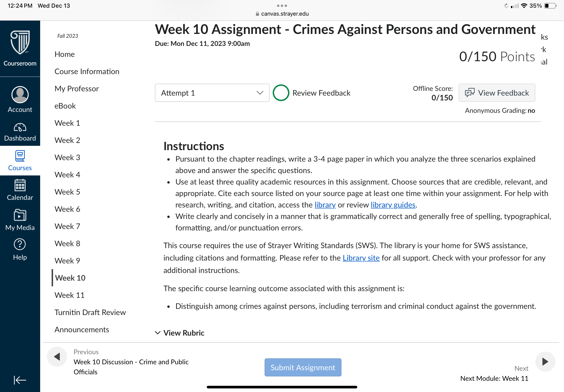
Task: Collapse the global navigation sidebar arrow
Action: click(x=20, y=380)
